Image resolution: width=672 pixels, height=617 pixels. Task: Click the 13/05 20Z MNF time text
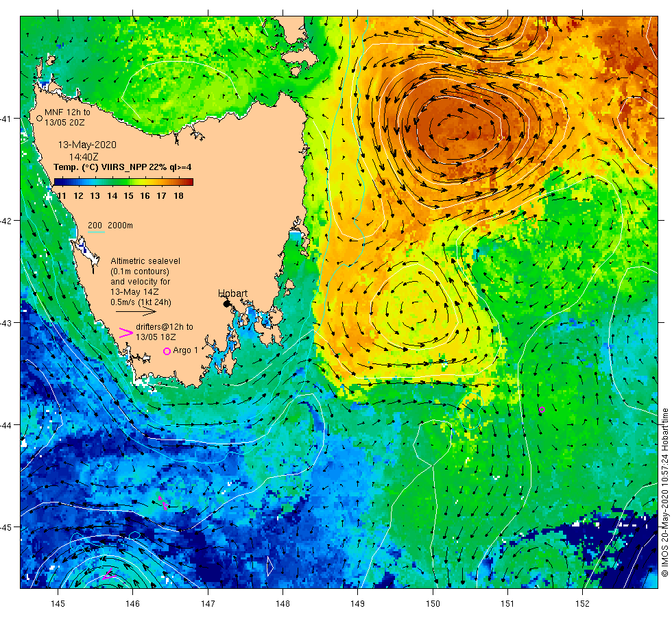click(x=64, y=123)
